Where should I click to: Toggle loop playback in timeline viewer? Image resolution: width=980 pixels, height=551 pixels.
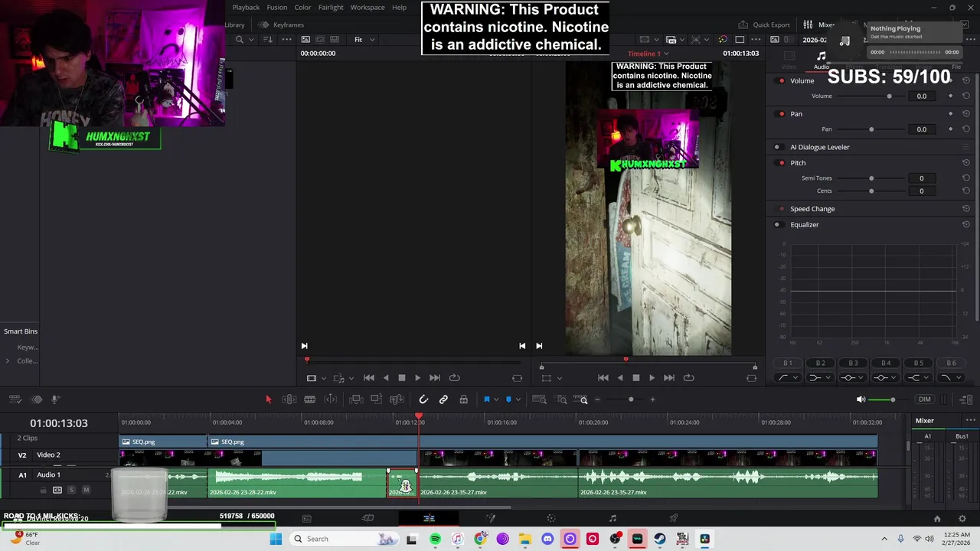tap(688, 377)
